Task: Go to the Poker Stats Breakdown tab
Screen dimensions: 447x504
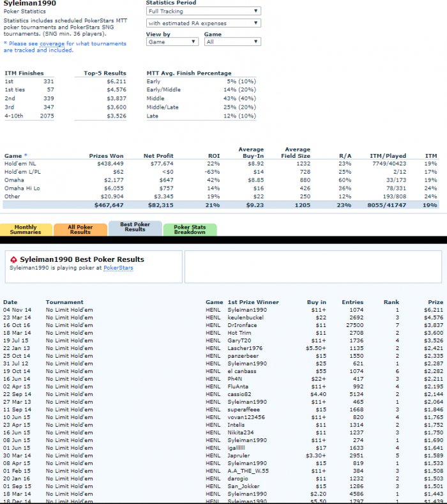Action: pyautogui.click(x=190, y=229)
